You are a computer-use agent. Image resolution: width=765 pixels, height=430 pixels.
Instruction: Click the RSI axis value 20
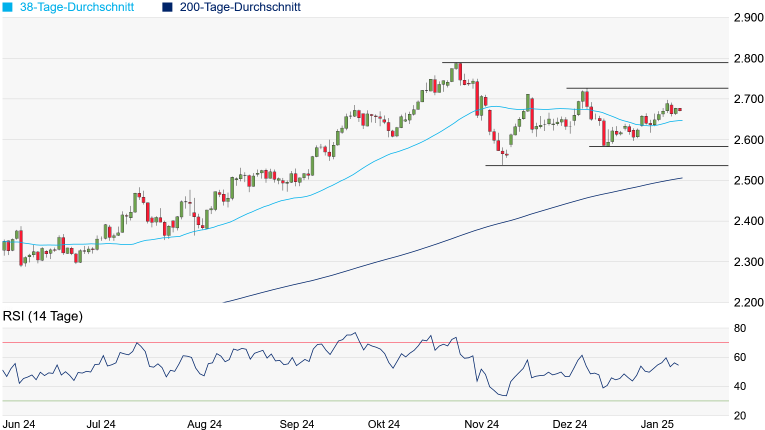741,416
